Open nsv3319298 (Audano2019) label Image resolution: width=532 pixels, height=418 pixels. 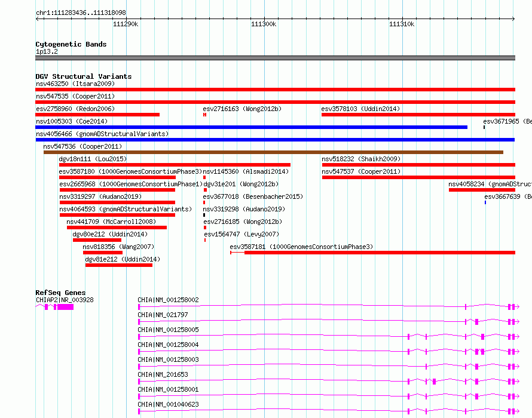pos(244,209)
